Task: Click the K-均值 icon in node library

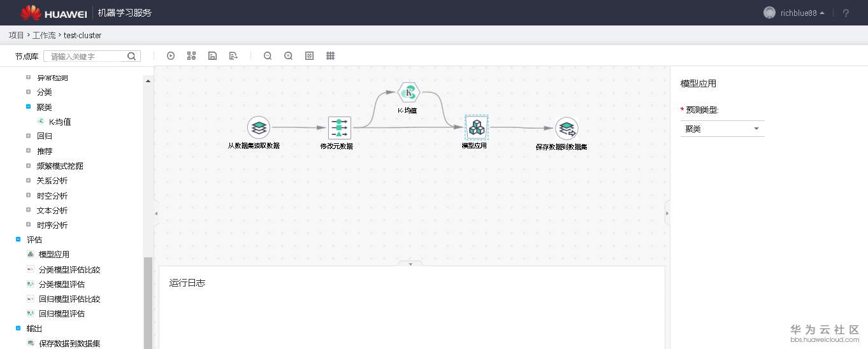Action: [41, 121]
